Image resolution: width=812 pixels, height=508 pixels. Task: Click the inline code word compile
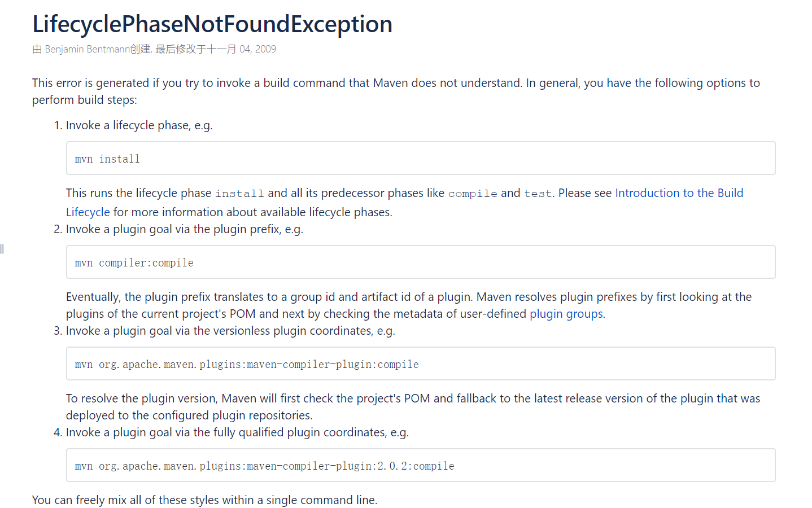point(473,194)
